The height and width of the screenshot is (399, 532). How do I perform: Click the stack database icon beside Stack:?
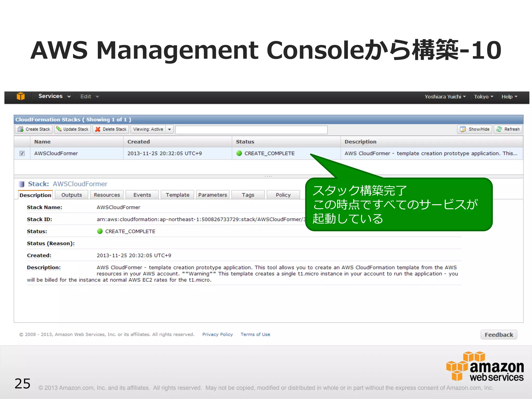[22, 184]
